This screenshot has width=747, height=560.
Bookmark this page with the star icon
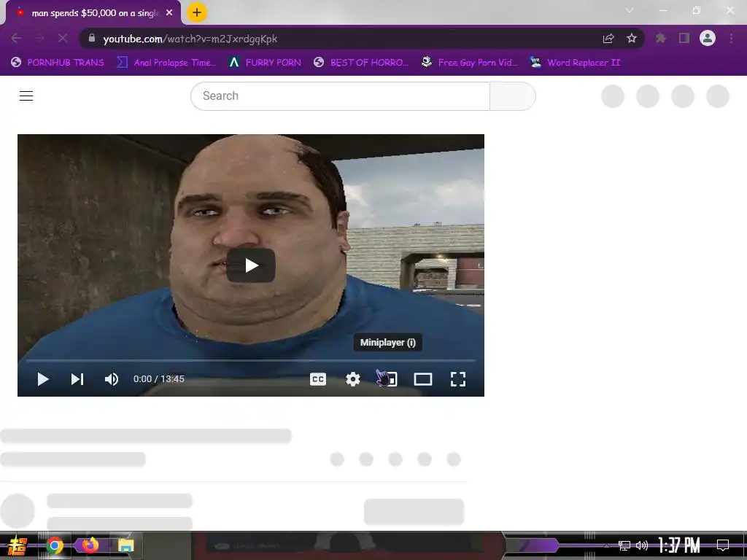[x=632, y=38]
